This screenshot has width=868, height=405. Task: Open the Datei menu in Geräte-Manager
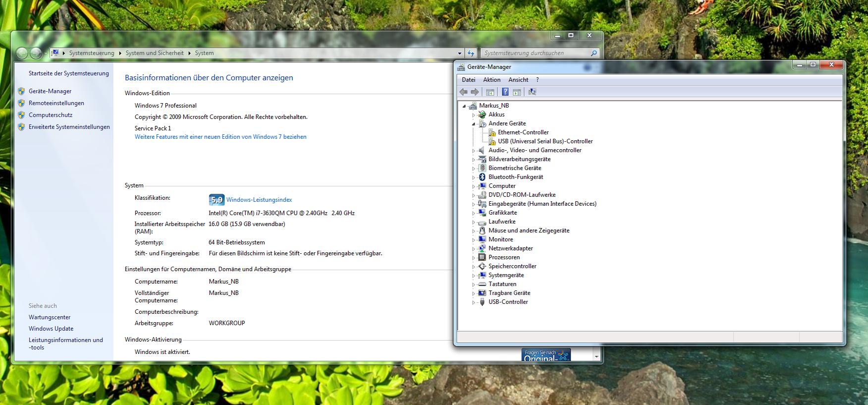(469, 80)
